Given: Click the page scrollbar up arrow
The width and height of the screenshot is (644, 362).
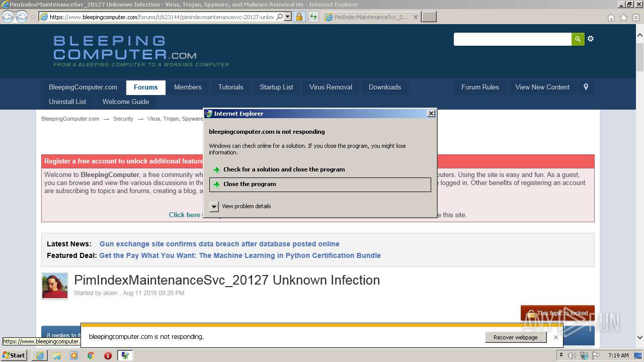Looking at the screenshot, I should (640, 36).
